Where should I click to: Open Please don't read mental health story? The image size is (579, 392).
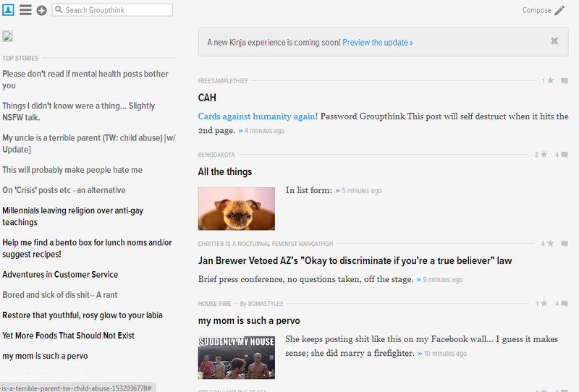click(x=85, y=80)
